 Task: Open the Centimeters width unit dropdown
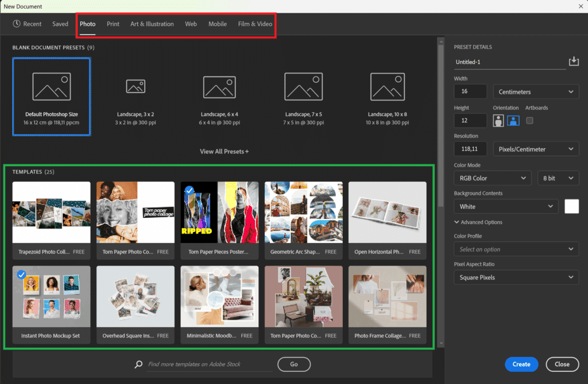click(x=535, y=92)
